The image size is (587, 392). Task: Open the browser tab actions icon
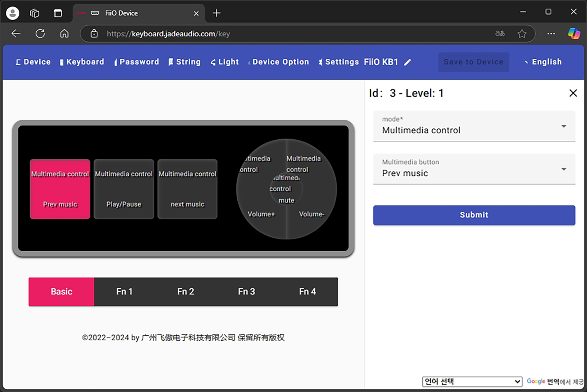[58, 13]
